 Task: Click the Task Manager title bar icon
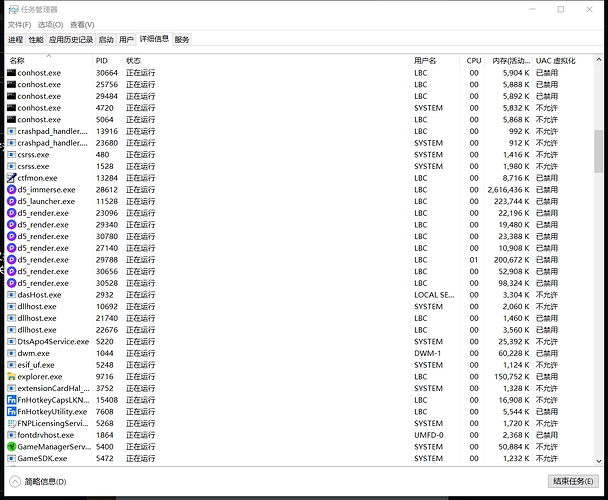tap(13, 9)
